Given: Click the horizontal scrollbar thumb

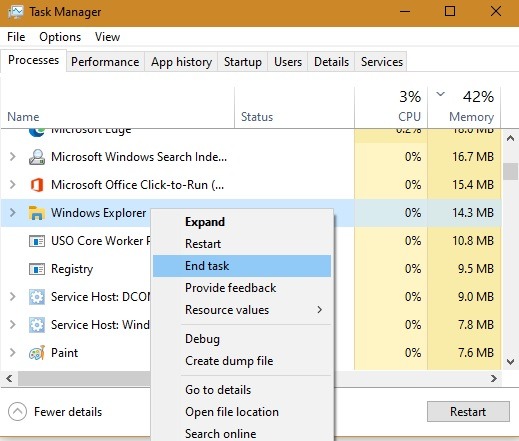Looking at the screenshot, I should 85,379.
